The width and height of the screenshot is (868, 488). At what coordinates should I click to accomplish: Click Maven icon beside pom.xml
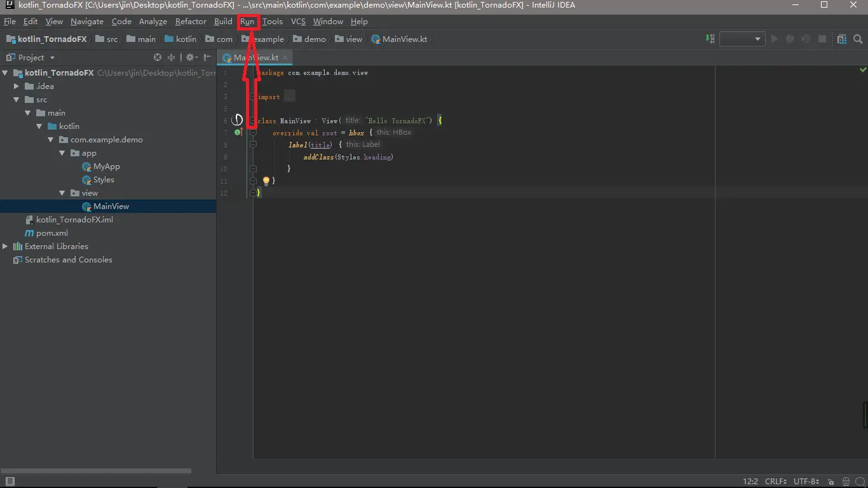point(29,233)
